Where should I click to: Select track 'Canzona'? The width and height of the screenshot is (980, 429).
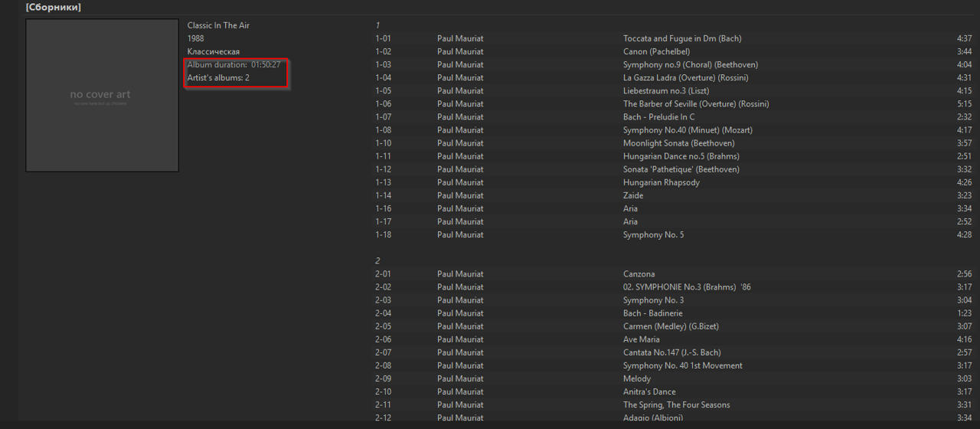(x=674, y=273)
